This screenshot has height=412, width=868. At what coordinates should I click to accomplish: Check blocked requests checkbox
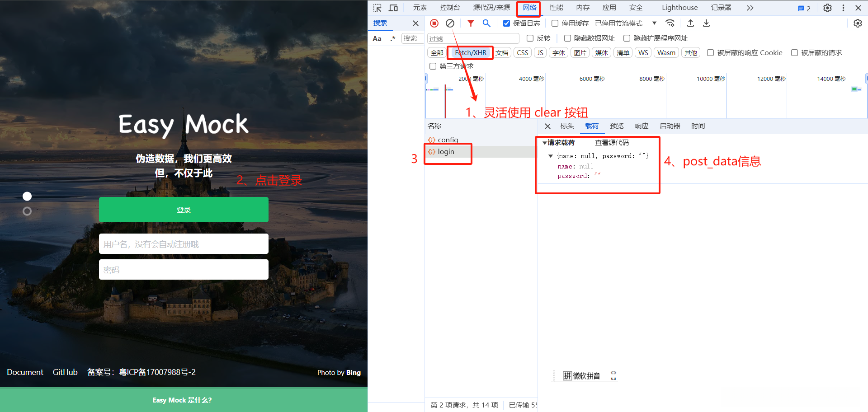tap(794, 53)
